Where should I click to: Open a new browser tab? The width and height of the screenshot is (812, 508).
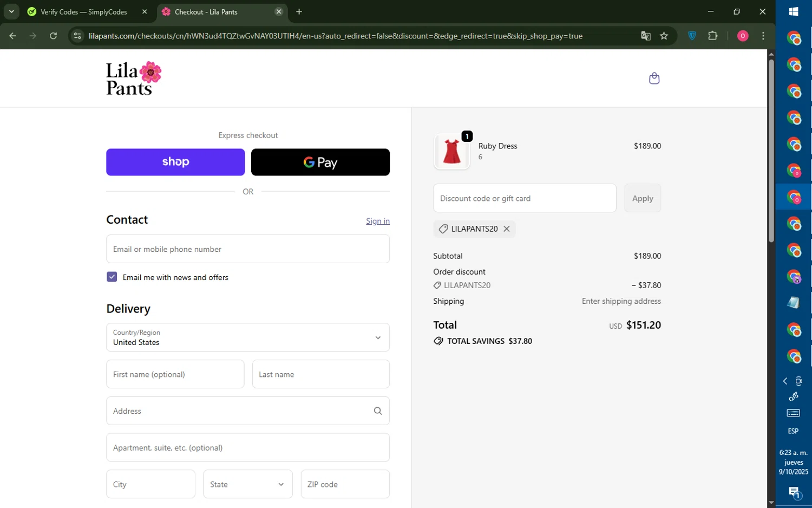pos(299,11)
